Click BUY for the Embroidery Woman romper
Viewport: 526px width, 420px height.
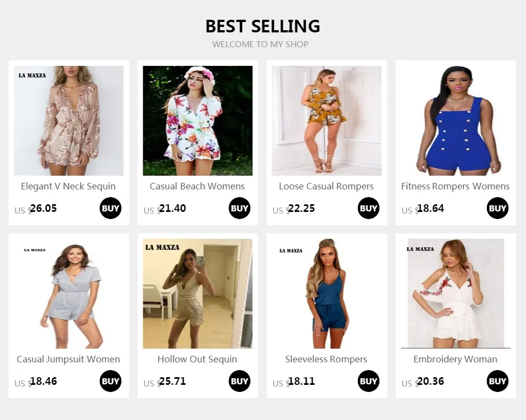coord(497,381)
